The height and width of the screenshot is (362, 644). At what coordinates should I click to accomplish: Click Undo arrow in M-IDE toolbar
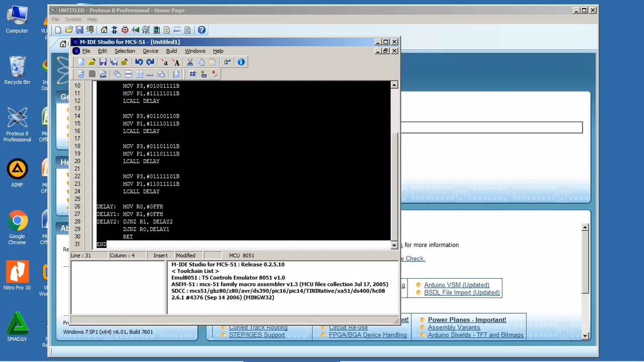coord(139,62)
